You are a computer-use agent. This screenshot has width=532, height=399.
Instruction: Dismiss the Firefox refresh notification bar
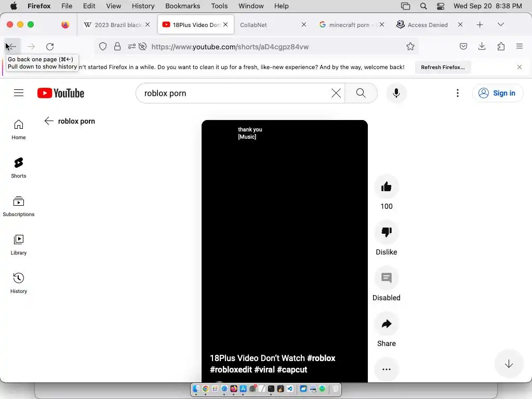520,67
